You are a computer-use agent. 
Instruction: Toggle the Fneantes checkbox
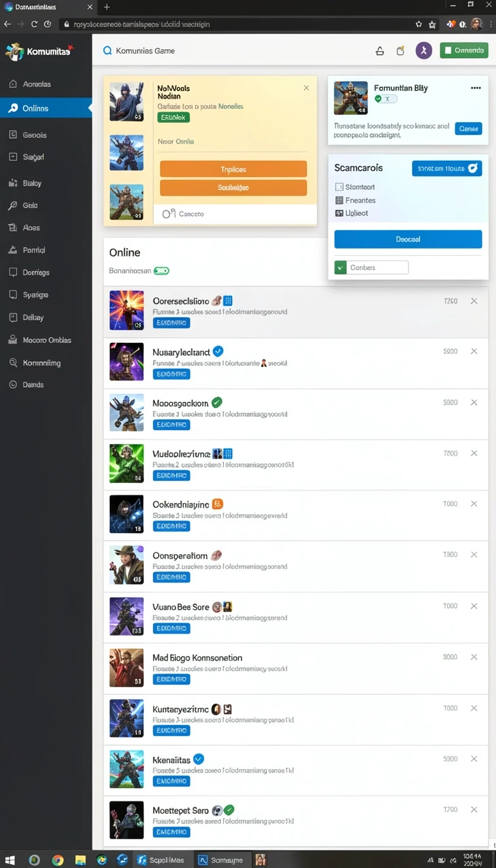tap(339, 200)
